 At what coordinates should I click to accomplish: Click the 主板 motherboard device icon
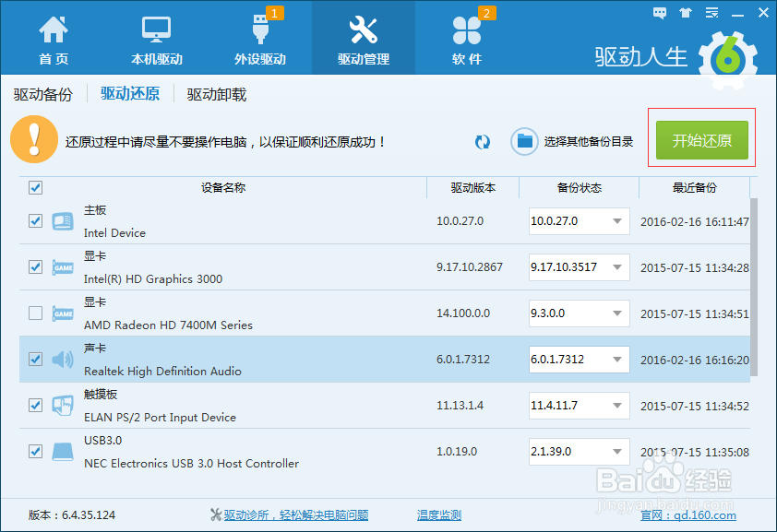click(63, 221)
